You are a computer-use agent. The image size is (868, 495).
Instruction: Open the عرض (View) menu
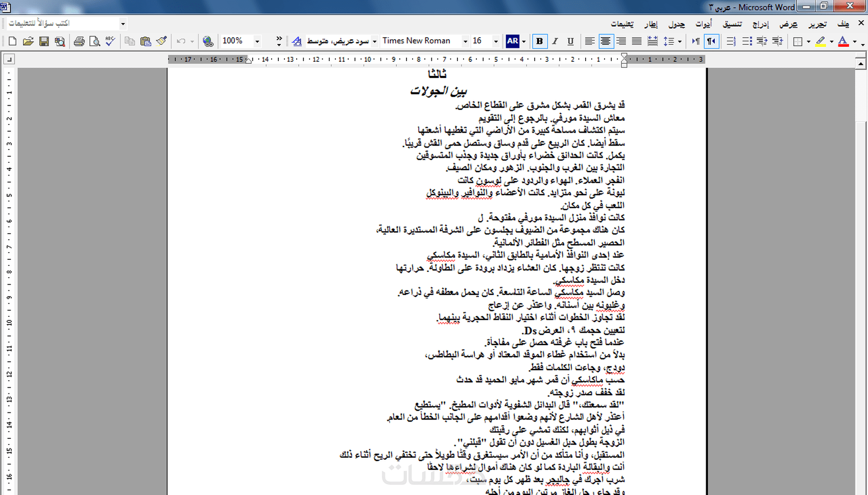(x=788, y=24)
